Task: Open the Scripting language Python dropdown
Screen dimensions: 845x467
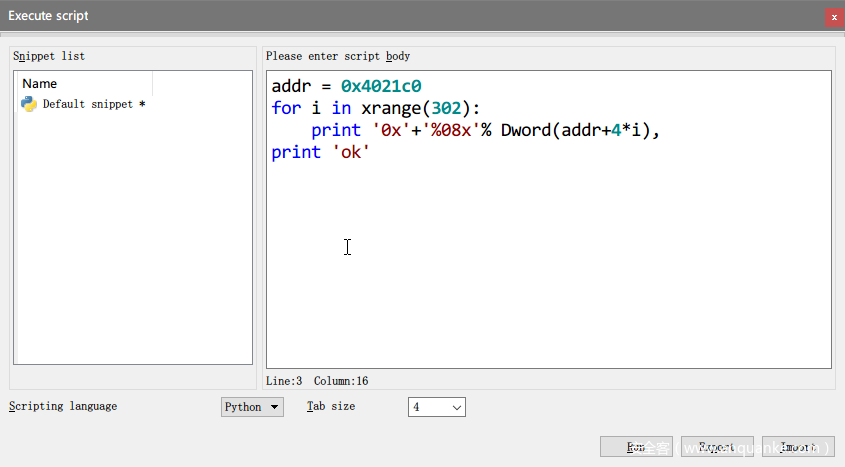Action: pos(252,407)
